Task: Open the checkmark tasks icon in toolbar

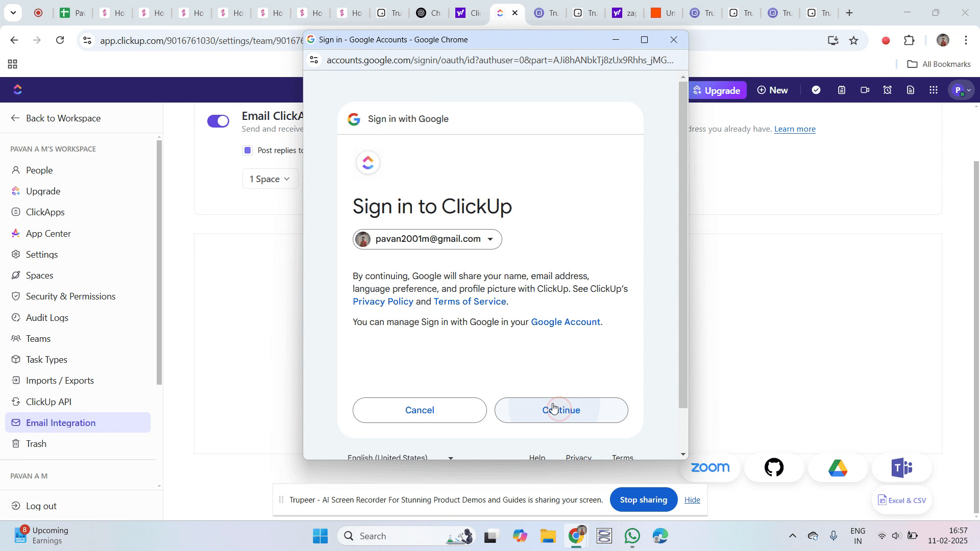Action: (x=816, y=90)
